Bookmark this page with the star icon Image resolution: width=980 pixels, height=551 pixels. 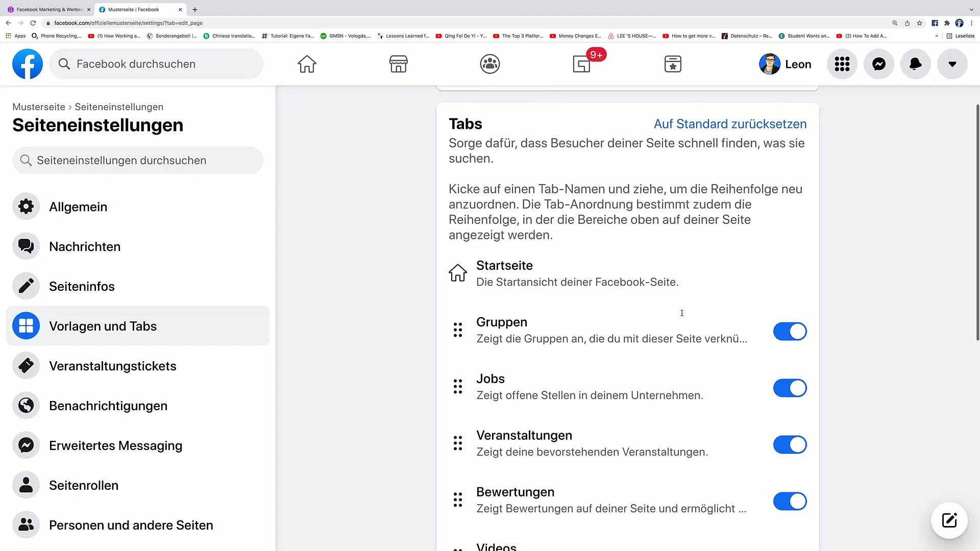[x=919, y=23]
